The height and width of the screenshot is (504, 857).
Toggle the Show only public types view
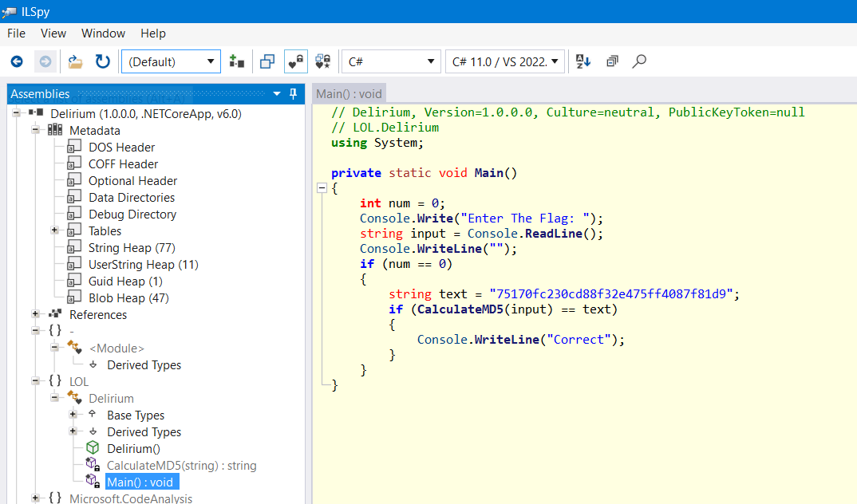[x=267, y=61]
